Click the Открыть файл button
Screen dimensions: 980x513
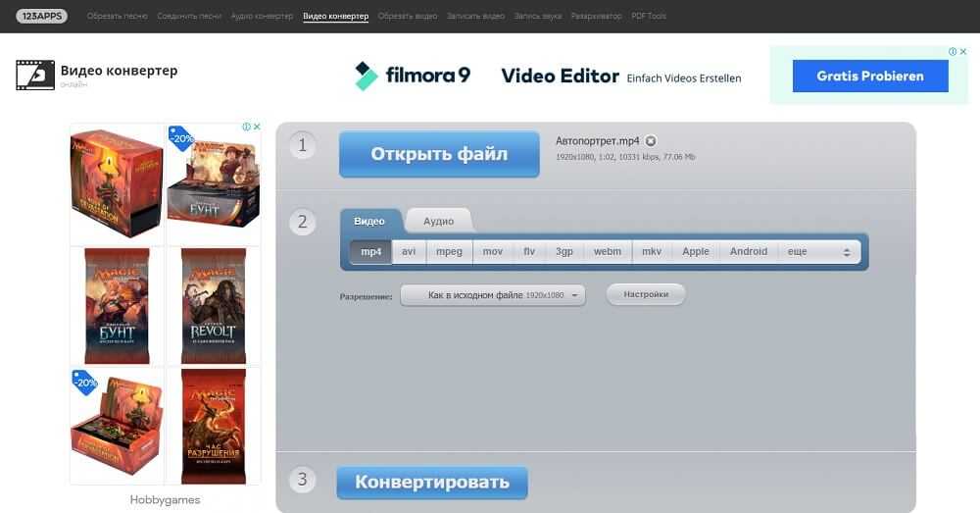tap(439, 154)
